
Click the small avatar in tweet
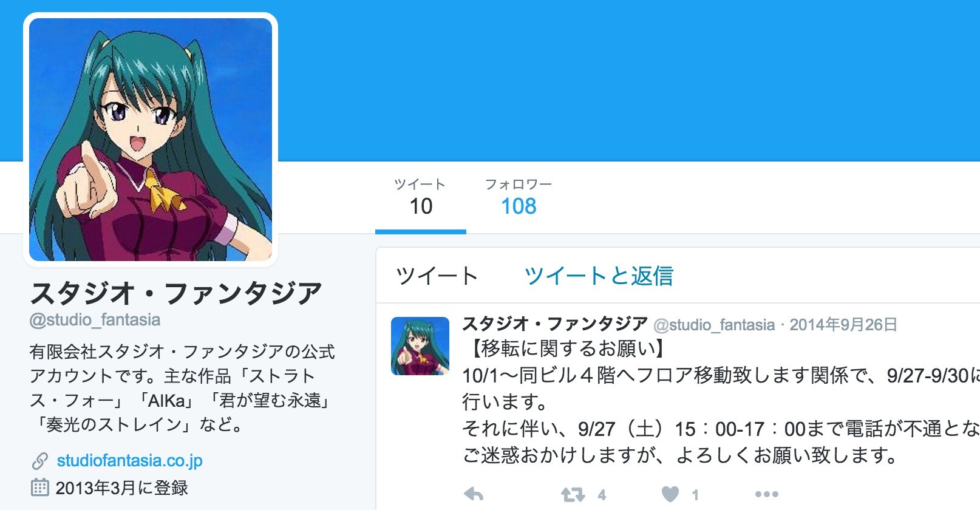click(x=420, y=346)
